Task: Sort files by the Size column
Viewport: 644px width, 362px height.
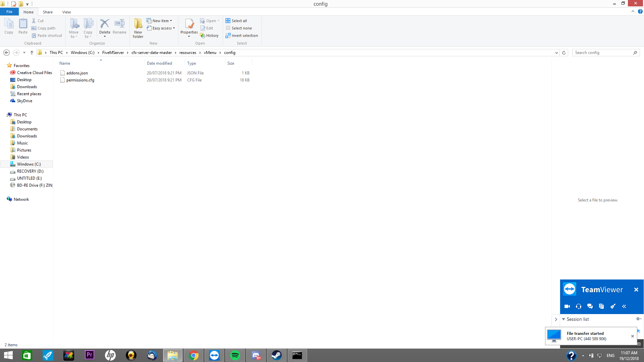Action: click(238, 63)
